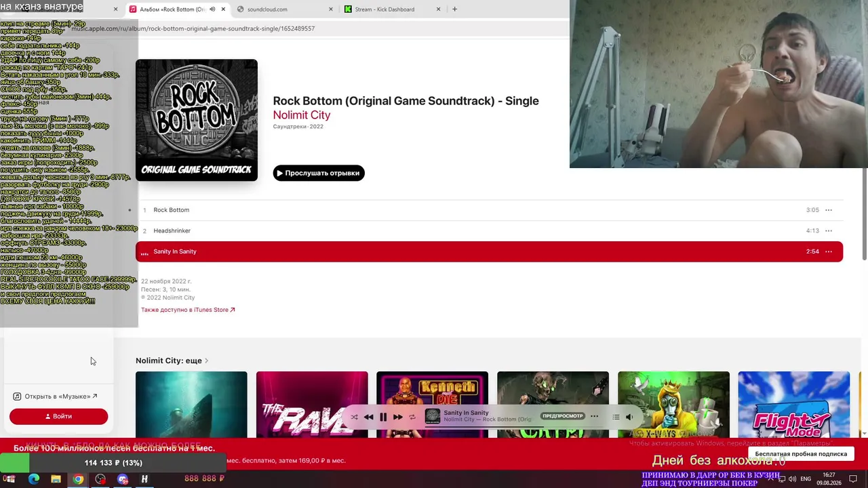Click the browser address bar URL
Image resolution: width=868 pixels, height=488 pixels.
[193, 28]
